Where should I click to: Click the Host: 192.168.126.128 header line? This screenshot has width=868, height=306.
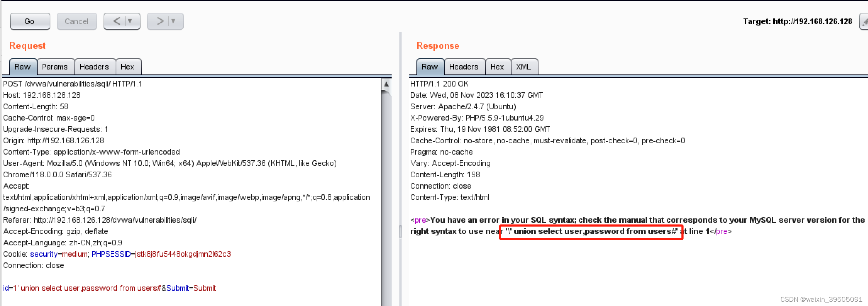coord(42,95)
